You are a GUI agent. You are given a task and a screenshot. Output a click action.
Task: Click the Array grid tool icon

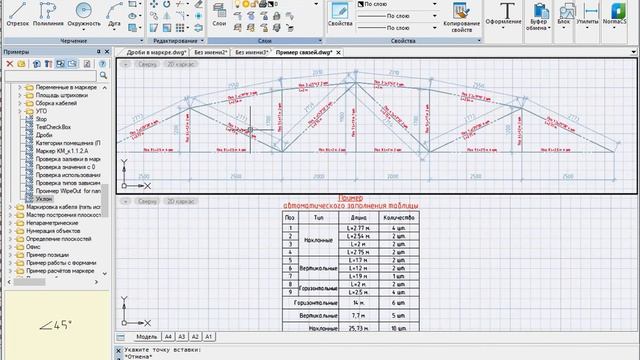[180, 28]
